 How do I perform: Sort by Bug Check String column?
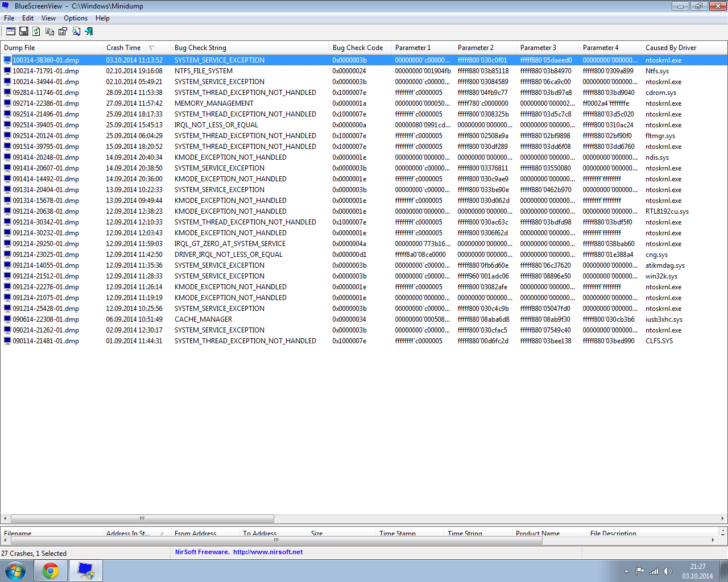[250, 48]
